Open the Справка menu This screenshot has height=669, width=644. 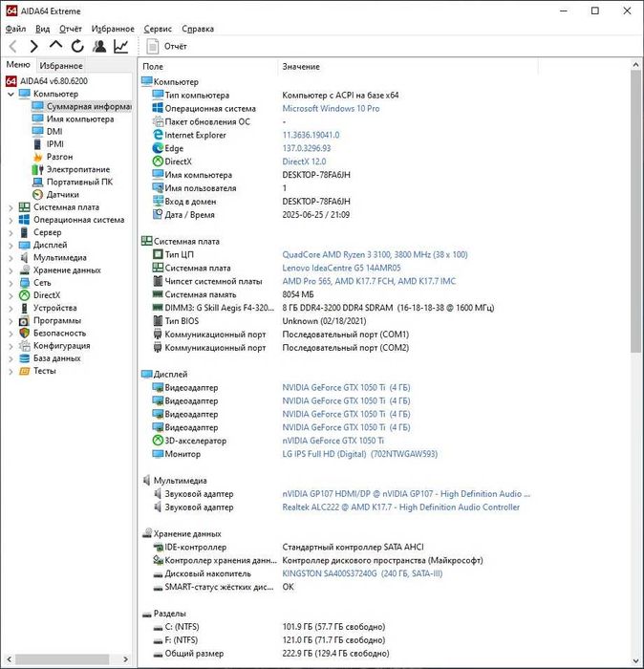pos(198,29)
